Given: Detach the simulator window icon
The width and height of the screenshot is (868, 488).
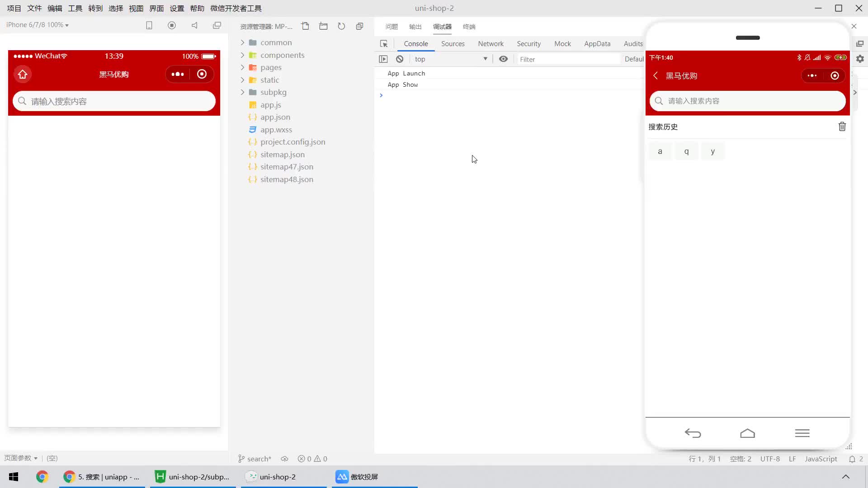Looking at the screenshot, I should (x=217, y=25).
